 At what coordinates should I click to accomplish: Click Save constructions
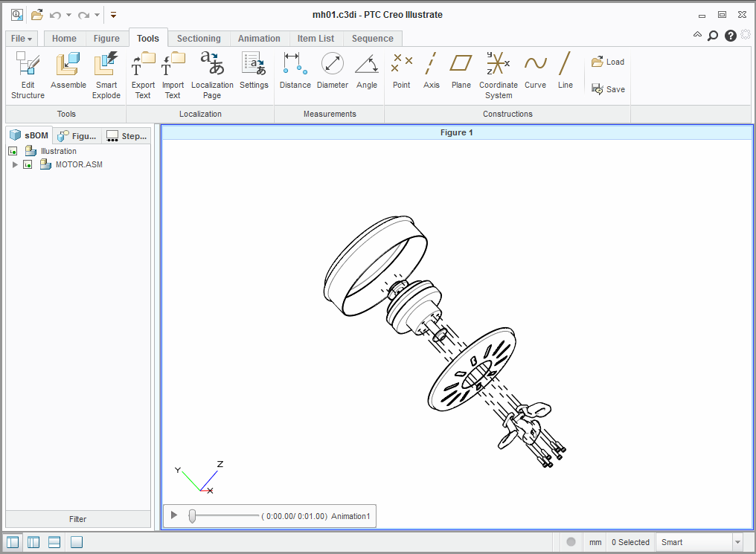(x=608, y=89)
